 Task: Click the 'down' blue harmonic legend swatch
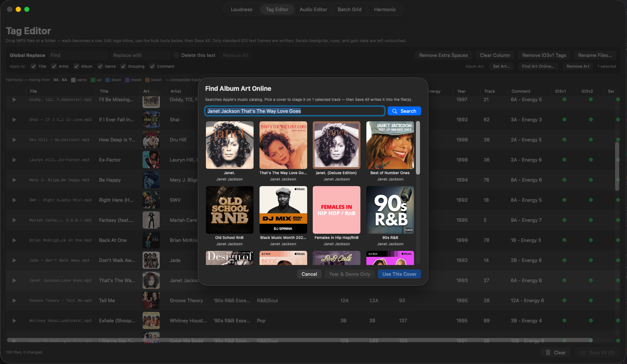[108, 80]
